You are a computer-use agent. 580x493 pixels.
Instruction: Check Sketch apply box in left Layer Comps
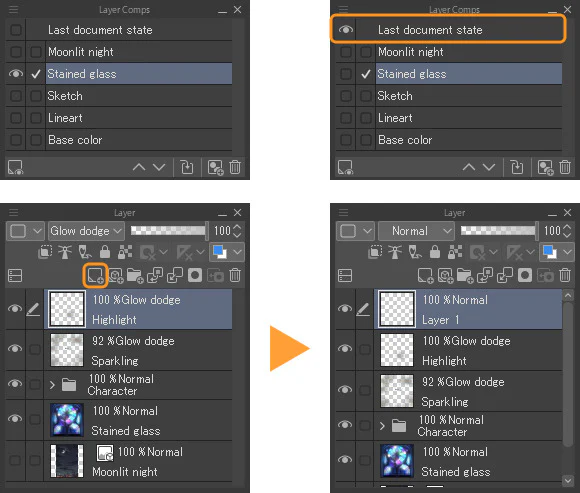click(36, 96)
